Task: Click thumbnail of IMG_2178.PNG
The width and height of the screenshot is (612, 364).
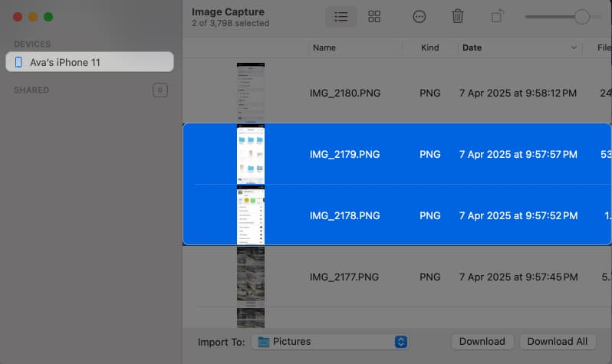Action: click(x=251, y=215)
